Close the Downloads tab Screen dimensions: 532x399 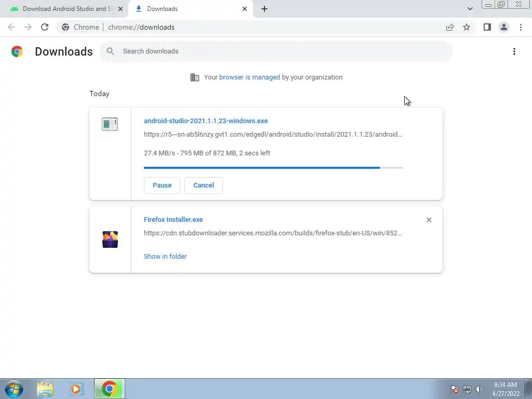click(245, 9)
